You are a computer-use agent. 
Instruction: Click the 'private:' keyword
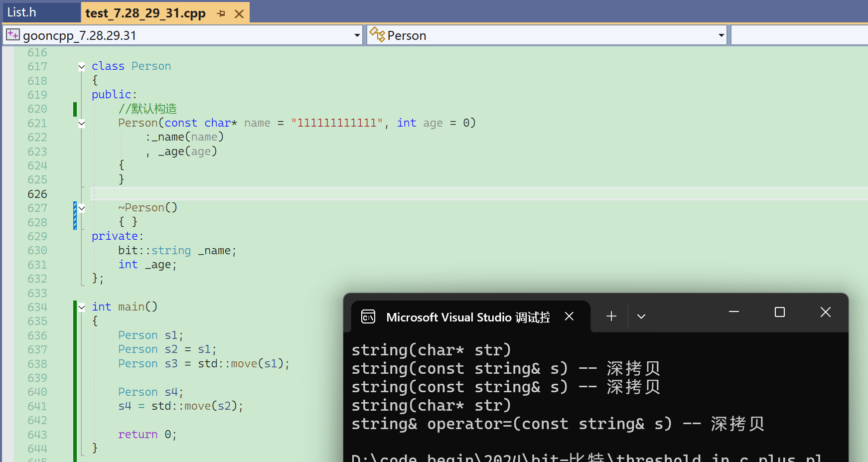[x=118, y=236]
